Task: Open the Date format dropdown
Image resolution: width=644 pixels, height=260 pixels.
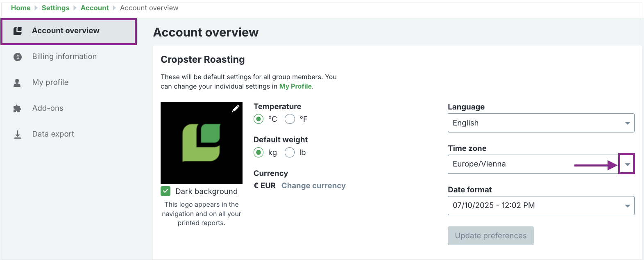Action: pyautogui.click(x=541, y=205)
